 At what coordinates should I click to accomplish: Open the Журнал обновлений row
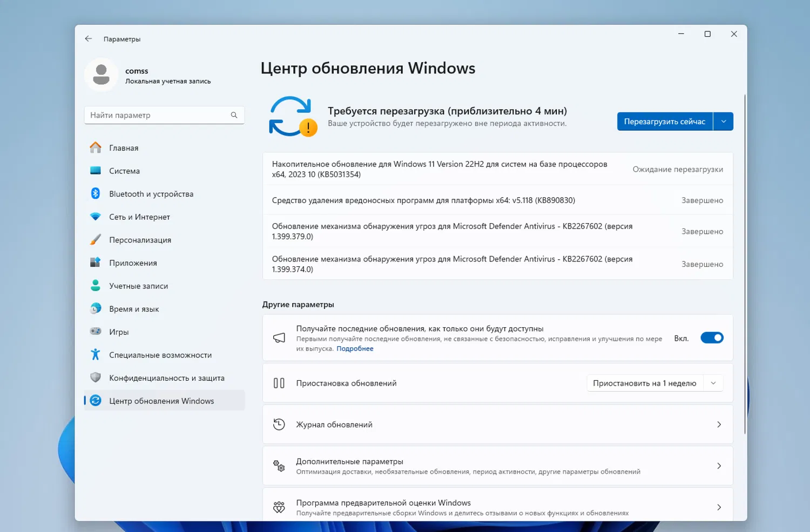pos(497,425)
